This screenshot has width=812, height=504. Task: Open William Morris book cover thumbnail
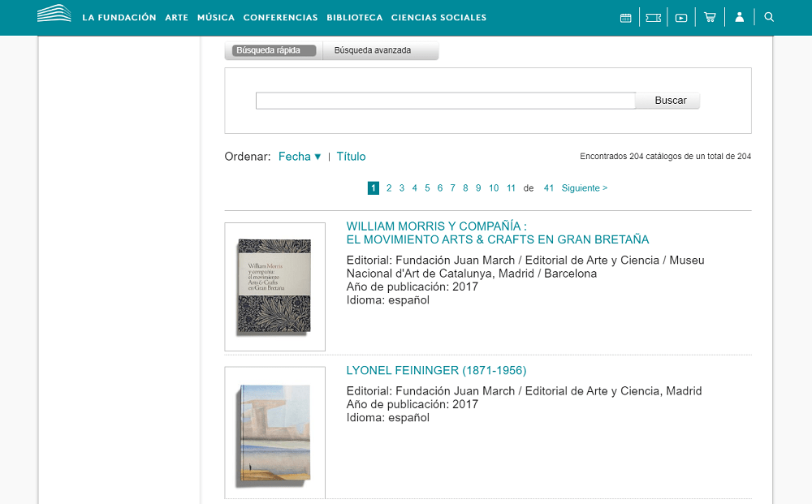click(x=275, y=286)
